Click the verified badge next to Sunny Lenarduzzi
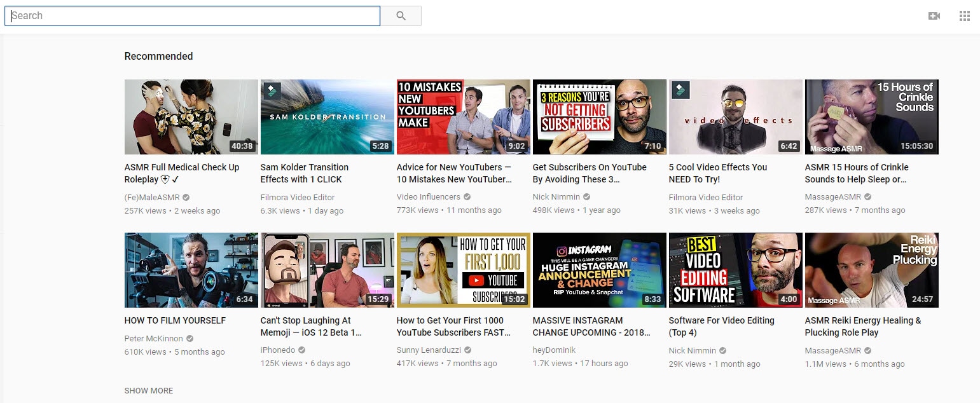Screen dimensions: 980x403 coord(468,350)
